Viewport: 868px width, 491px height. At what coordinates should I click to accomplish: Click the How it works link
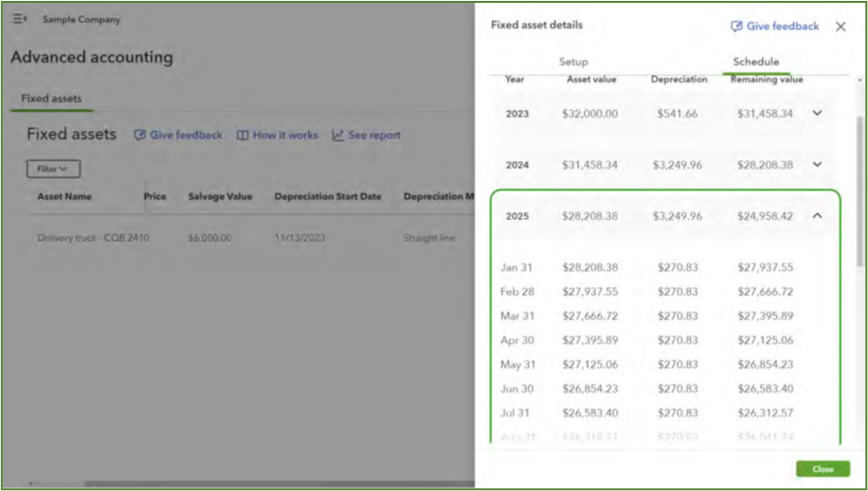(283, 136)
